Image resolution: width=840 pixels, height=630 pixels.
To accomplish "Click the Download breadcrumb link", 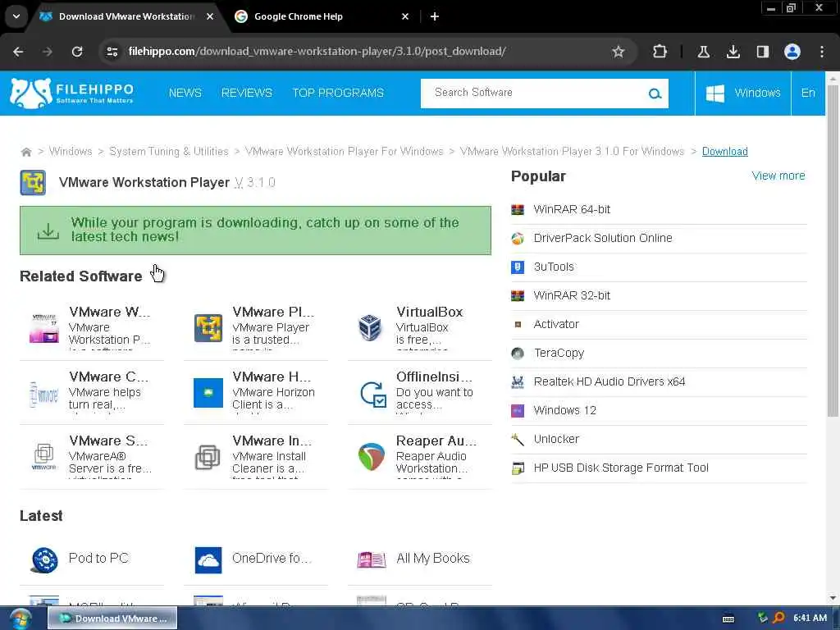I will pos(725,152).
